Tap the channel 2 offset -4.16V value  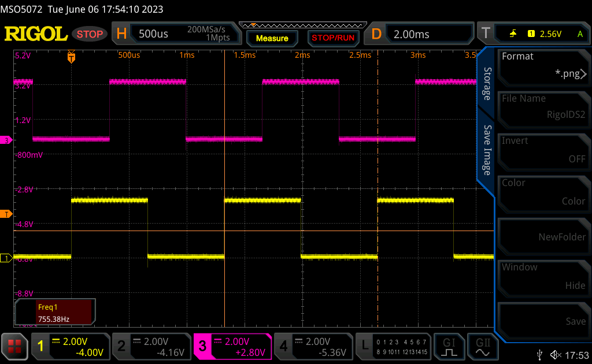tap(171, 352)
